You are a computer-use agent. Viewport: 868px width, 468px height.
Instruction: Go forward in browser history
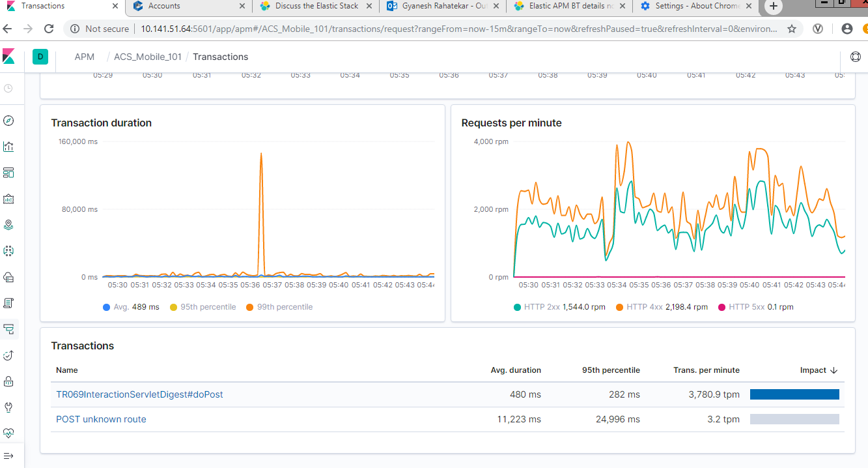(28, 29)
